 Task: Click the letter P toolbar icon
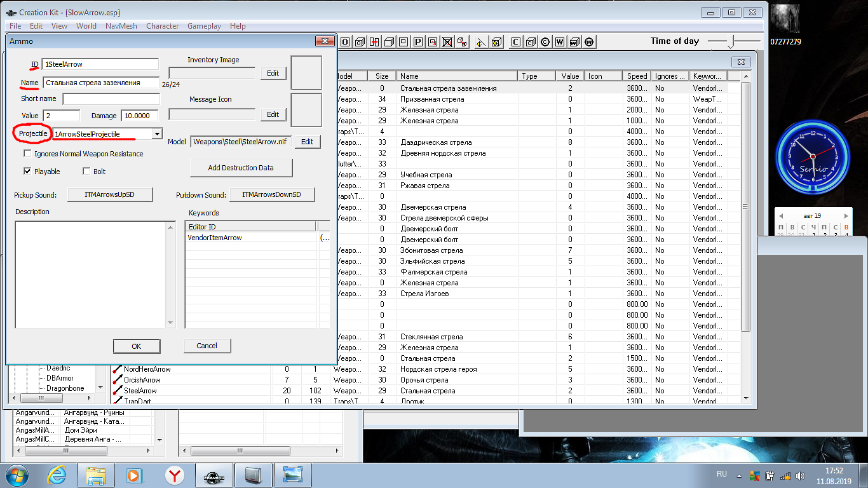click(418, 42)
